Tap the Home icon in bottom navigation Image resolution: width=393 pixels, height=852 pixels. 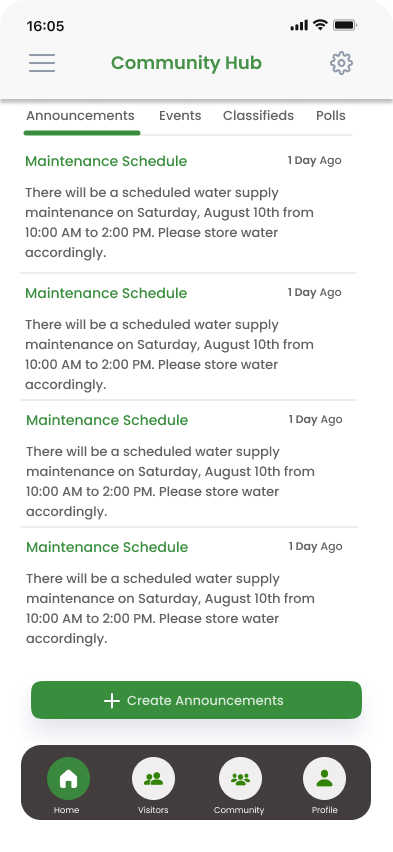(68, 779)
